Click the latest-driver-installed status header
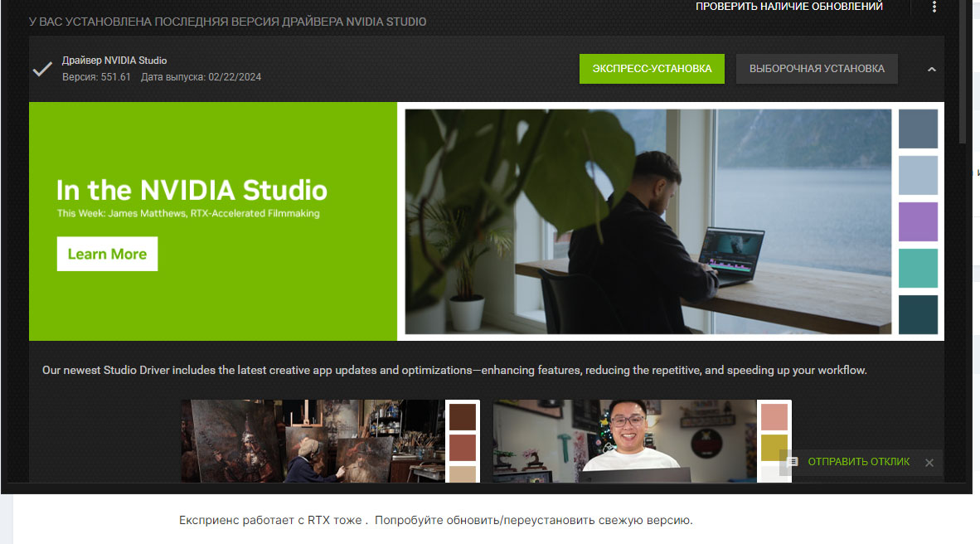Image resolution: width=980 pixels, height=544 pixels. (x=227, y=22)
